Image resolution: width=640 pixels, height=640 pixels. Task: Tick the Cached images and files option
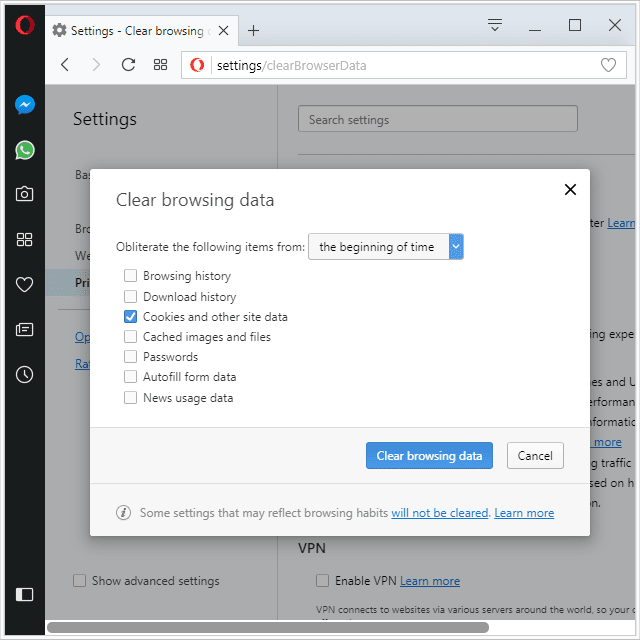130,337
